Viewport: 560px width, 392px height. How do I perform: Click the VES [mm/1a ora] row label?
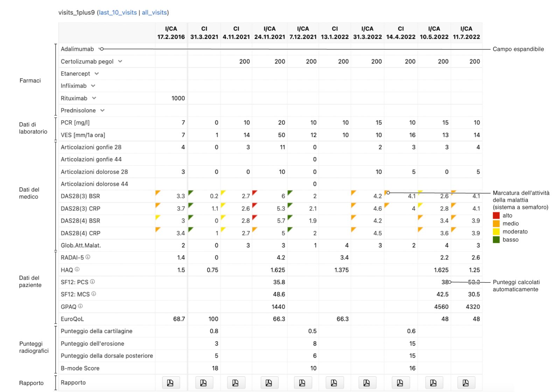(x=83, y=135)
